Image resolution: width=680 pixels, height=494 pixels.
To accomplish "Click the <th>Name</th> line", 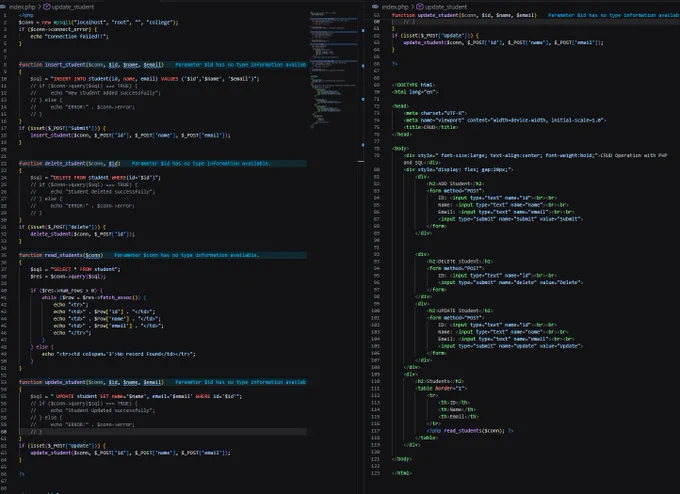I will (x=457, y=409).
